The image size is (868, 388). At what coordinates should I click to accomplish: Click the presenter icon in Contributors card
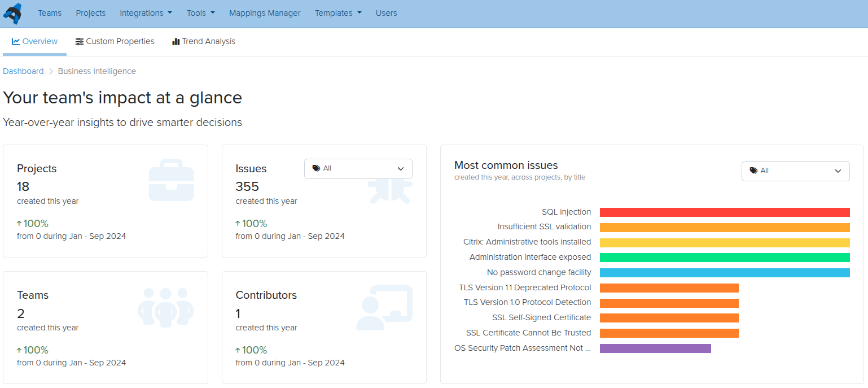[384, 308]
